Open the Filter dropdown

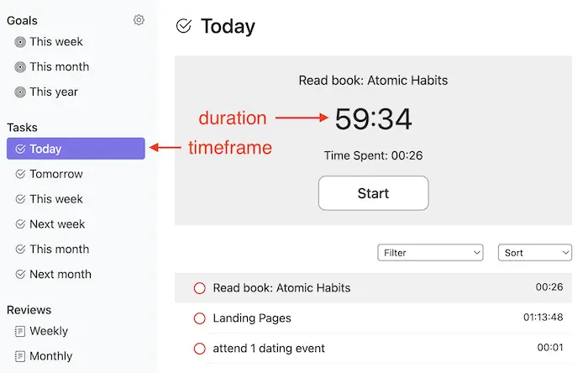pyautogui.click(x=430, y=253)
